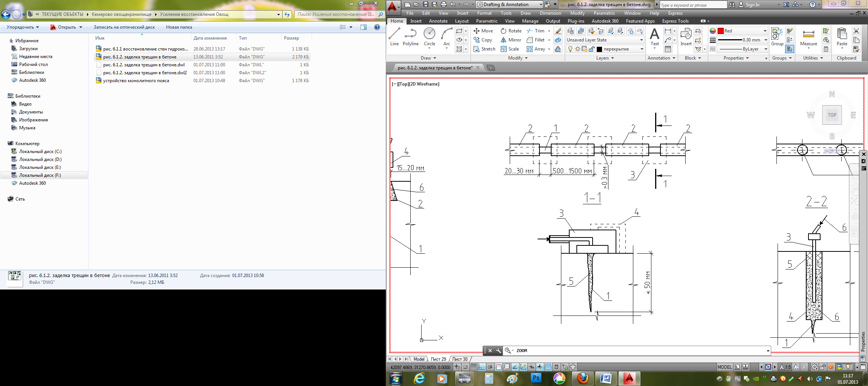Select the Line drawing tool
This screenshot has height=386, width=868.
click(394, 37)
